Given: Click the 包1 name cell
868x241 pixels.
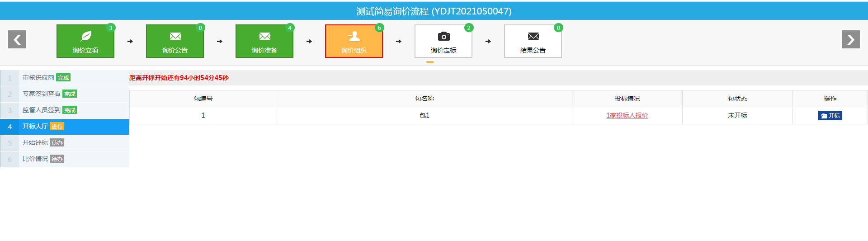Looking at the screenshot, I should (424, 115).
